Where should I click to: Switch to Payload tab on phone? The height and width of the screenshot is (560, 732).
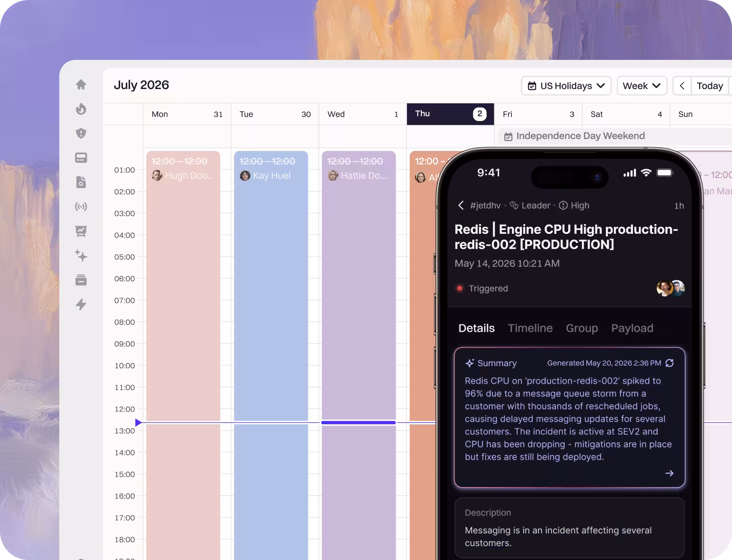click(632, 328)
